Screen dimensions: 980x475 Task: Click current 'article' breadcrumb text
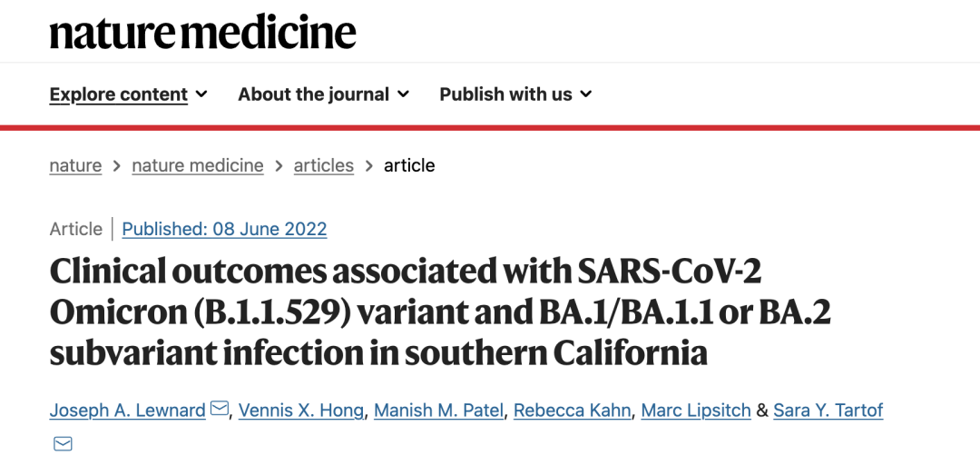(x=409, y=165)
